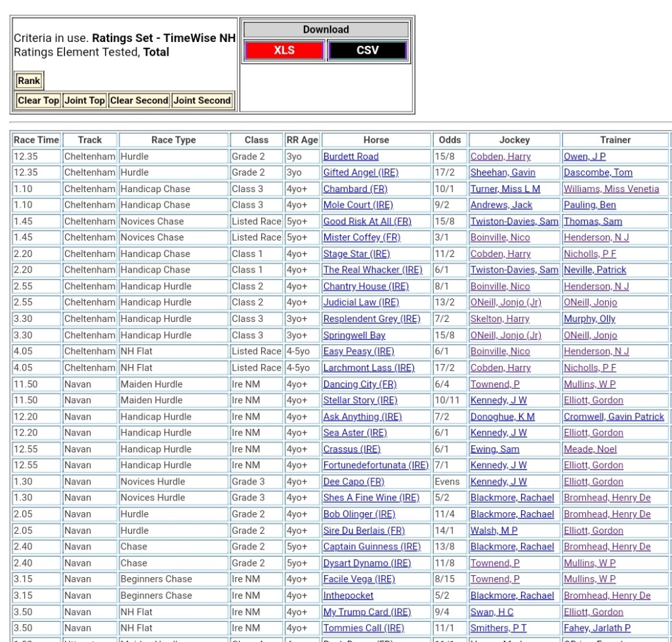
Task: View jockey Skelton, Harry profile
Action: 499,319
